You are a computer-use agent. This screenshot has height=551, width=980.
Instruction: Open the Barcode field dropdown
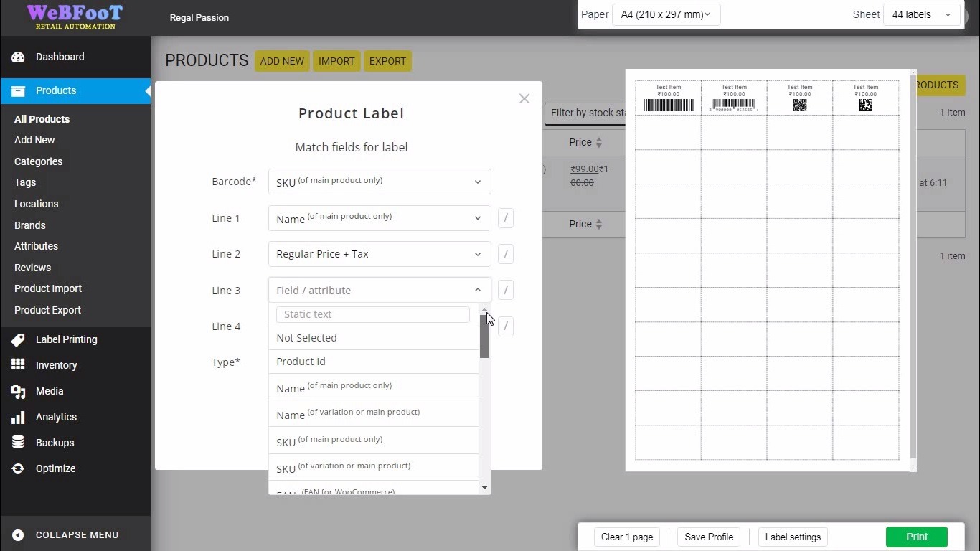coord(379,182)
